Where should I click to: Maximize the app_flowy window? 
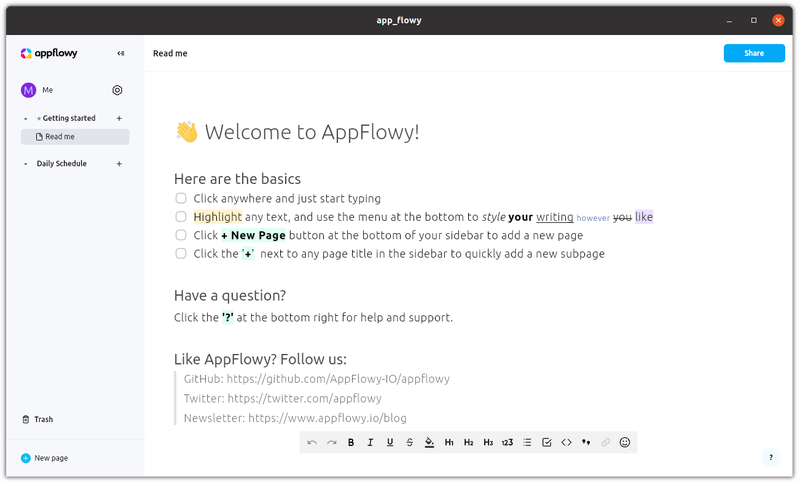click(x=754, y=20)
